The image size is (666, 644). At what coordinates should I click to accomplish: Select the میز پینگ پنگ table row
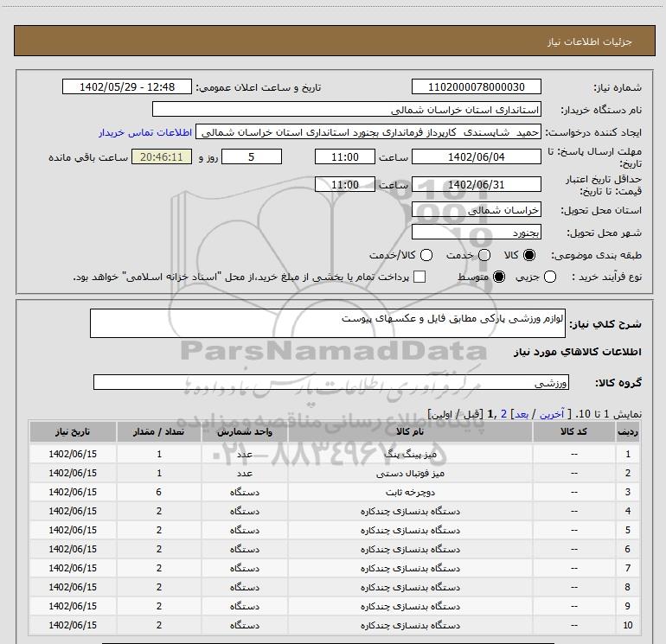(x=334, y=454)
